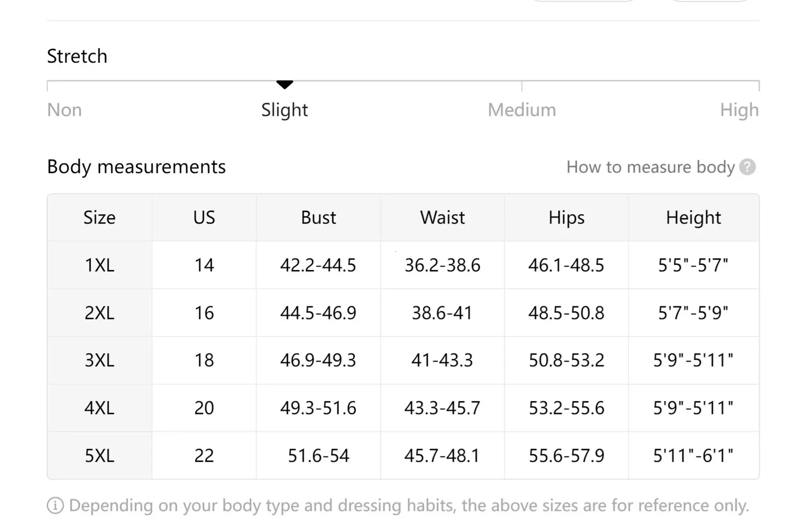This screenshot has width=785, height=532.
Task: Click the US column header
Action: (204, 217)
